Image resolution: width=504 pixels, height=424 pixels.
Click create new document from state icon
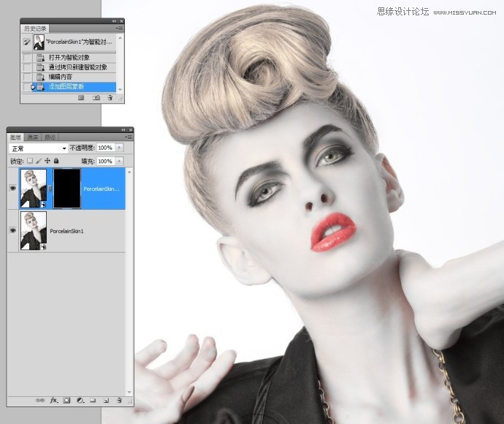point(82,97)
